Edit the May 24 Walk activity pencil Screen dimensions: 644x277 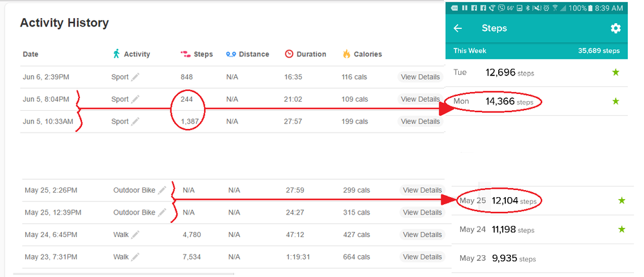point(136,234)
